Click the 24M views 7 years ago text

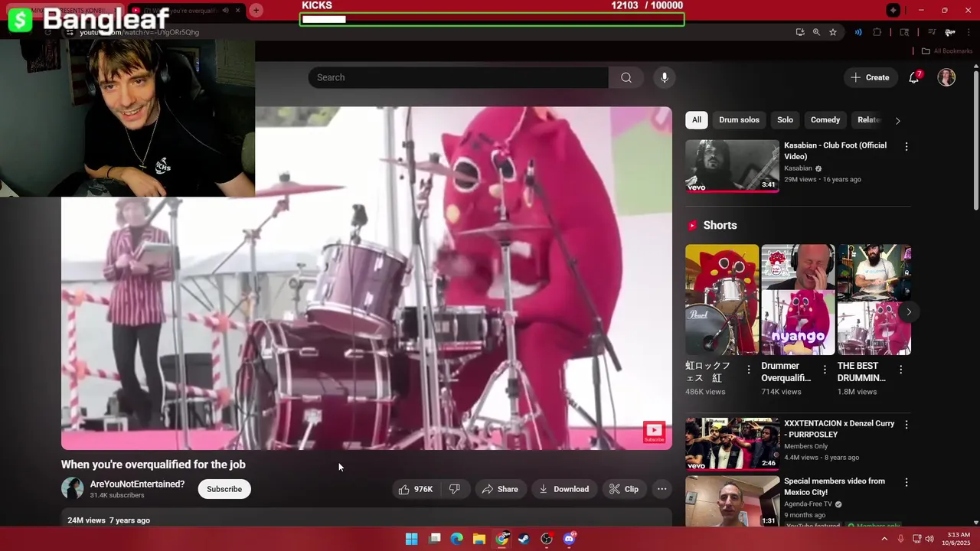pyautogui.click(x=109, y=520)
